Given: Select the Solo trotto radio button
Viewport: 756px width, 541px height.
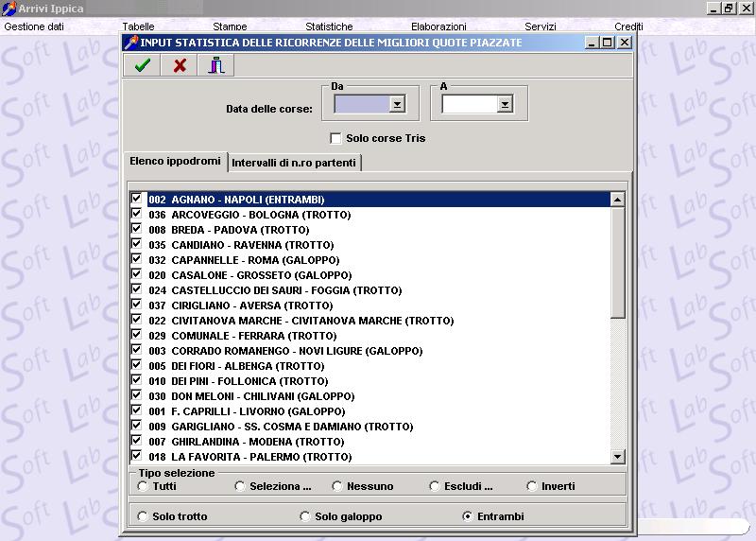Looking at the screenshot, I should [x=143, y=516].
